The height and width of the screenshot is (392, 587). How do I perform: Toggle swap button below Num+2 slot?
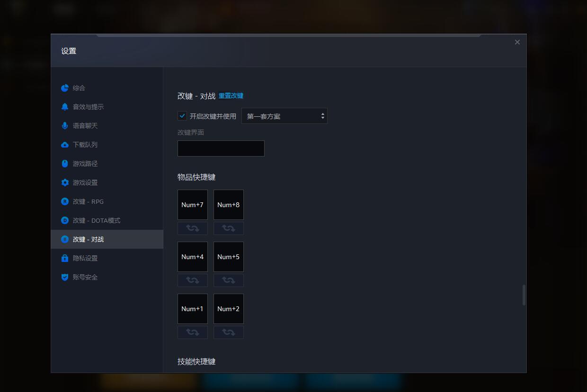pyautogui.click(x=229, y=332)
